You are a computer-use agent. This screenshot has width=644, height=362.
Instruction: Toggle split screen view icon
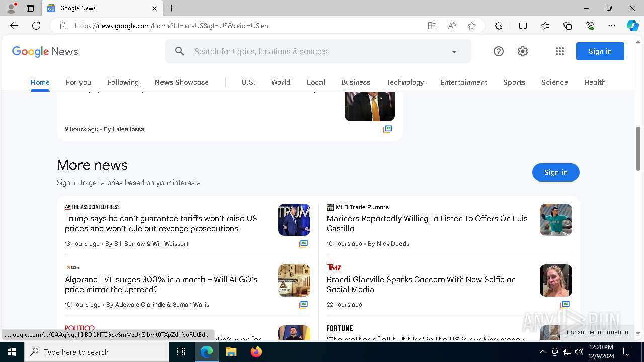pos(523,26)
